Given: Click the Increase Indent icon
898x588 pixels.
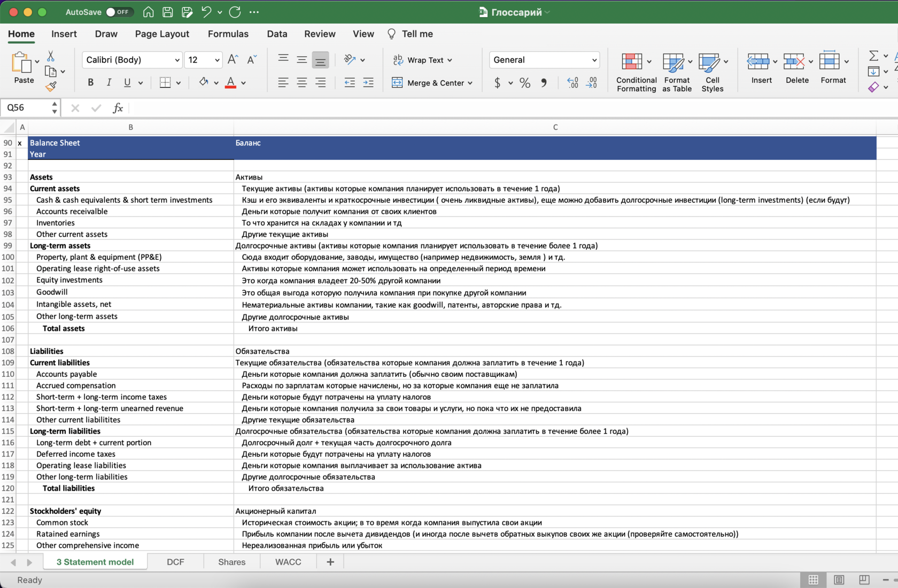Looking at the screenshot, I should click(368, 82).
